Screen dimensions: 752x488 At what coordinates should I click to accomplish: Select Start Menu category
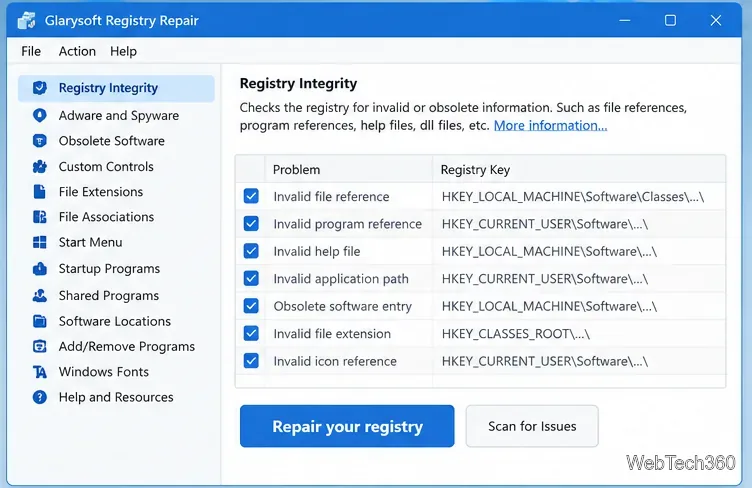[x=90, y=242]
